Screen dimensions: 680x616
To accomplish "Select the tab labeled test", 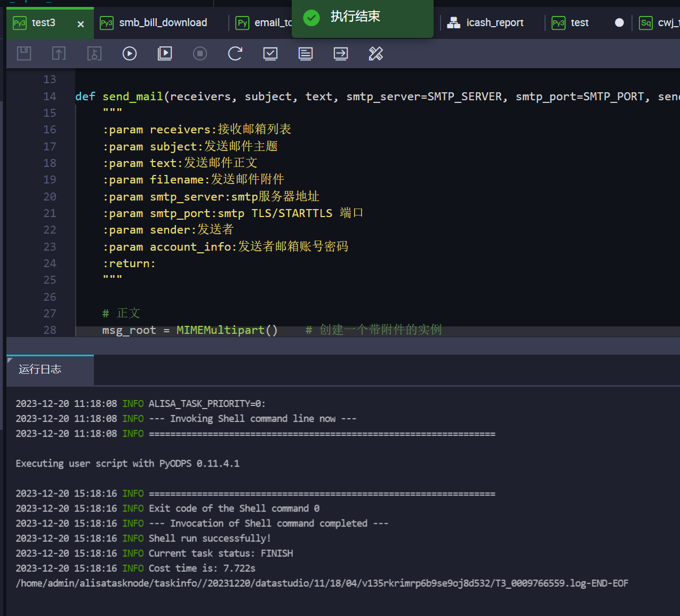I will [x=580, y=23].
